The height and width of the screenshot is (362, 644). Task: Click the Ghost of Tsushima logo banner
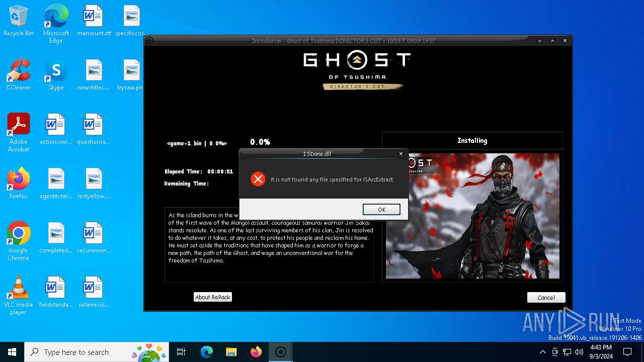click(x=357, y=70)
